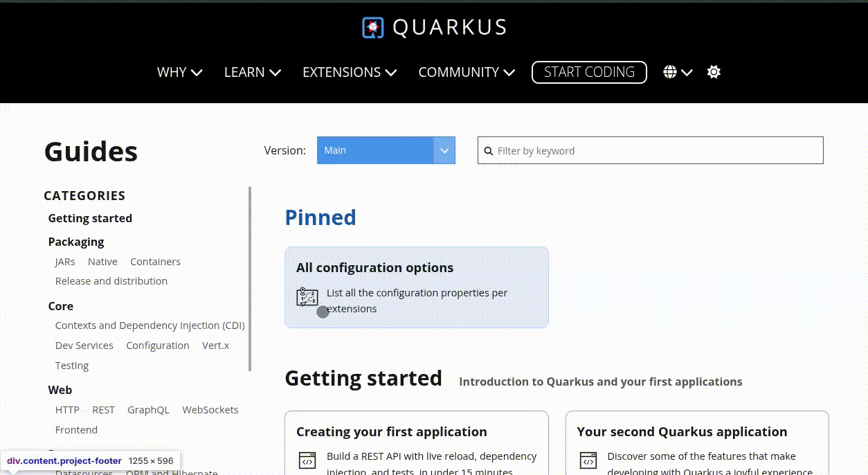Click the Pinned section heading
Screen dimensions: 868x475
[x=320, y=217]
